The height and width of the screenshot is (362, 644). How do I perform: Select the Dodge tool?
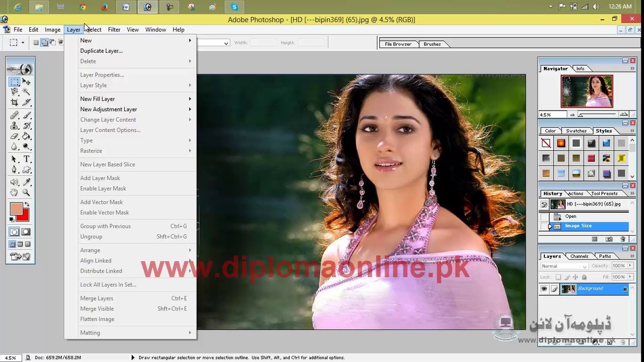(26, 146)
